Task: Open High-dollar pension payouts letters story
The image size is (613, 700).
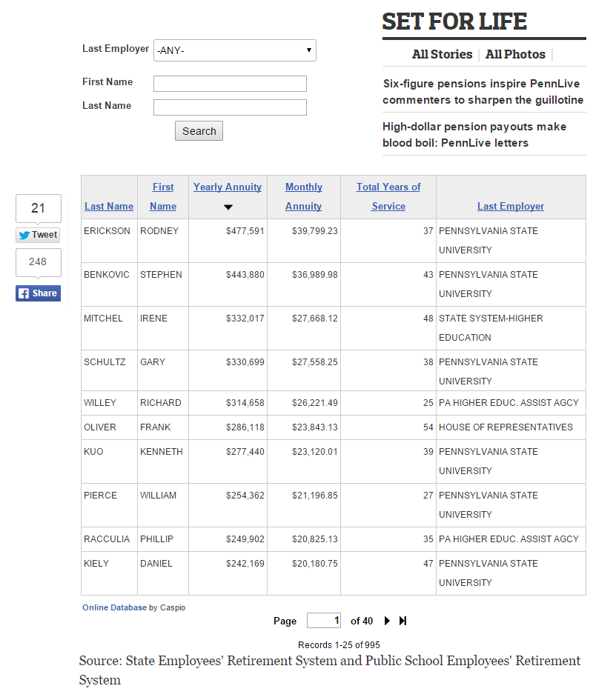Action: coord(474,135)
